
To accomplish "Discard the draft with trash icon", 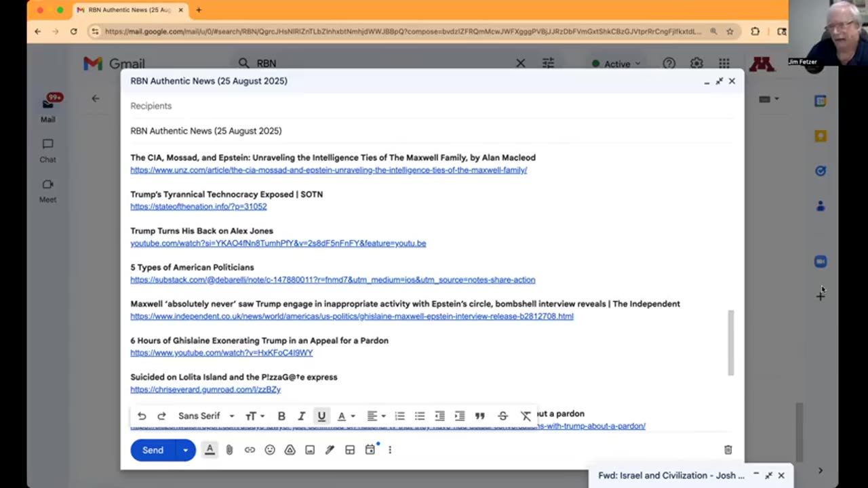I will click(x=728, y=450).
